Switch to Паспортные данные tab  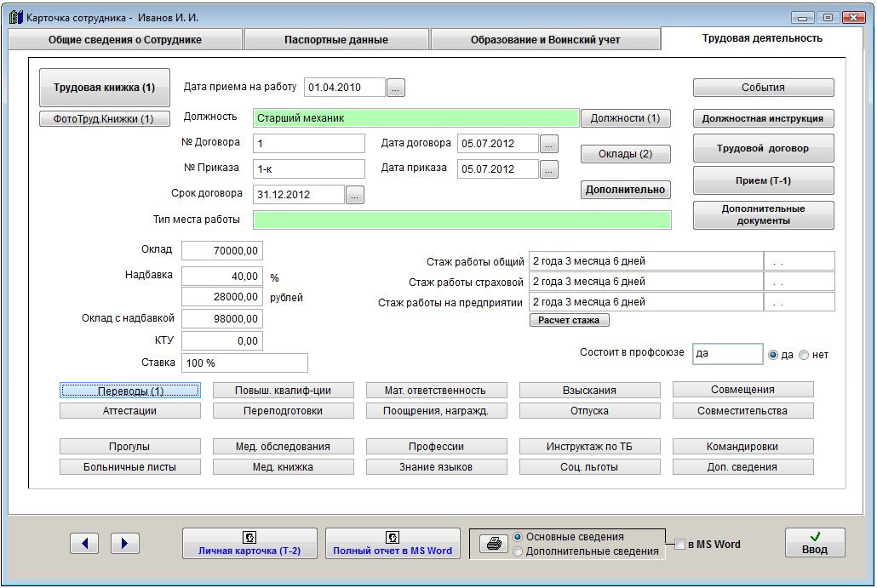click(335, 40)
